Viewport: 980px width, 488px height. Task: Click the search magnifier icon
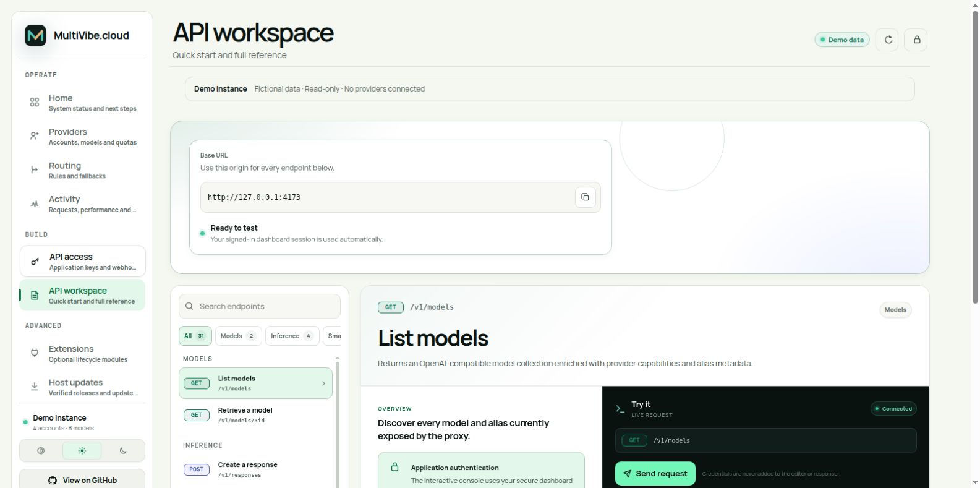(x=190, y=306)
